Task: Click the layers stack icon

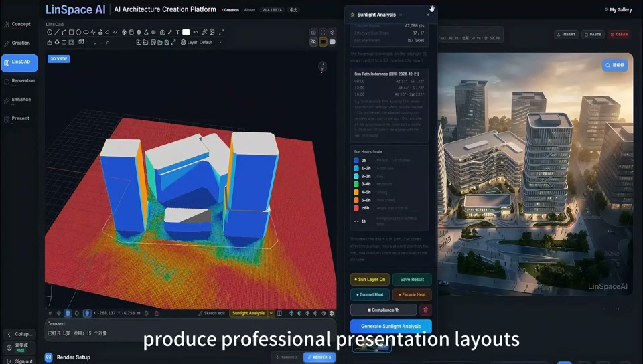Action: pyautogui.click(x=184, y=42)
